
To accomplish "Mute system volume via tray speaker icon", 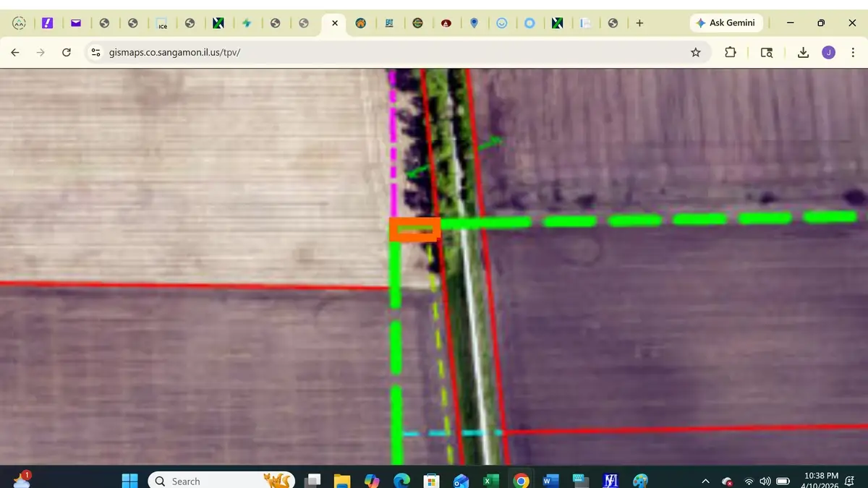I will pyautogui.click(x=765, y=480).
